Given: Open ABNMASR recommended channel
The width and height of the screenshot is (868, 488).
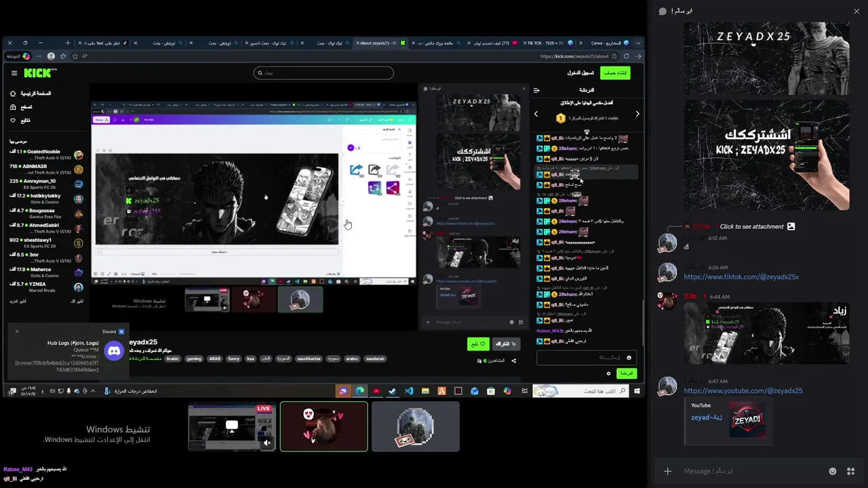Looking at the screenshot, I should 46,169.
